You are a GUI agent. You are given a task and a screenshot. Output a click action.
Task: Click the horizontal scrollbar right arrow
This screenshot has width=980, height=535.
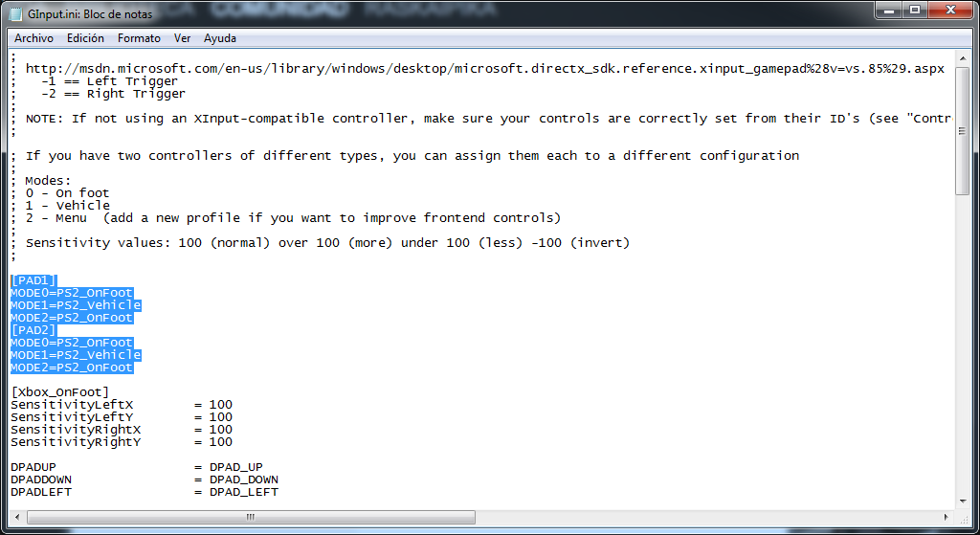pos(947,518)
